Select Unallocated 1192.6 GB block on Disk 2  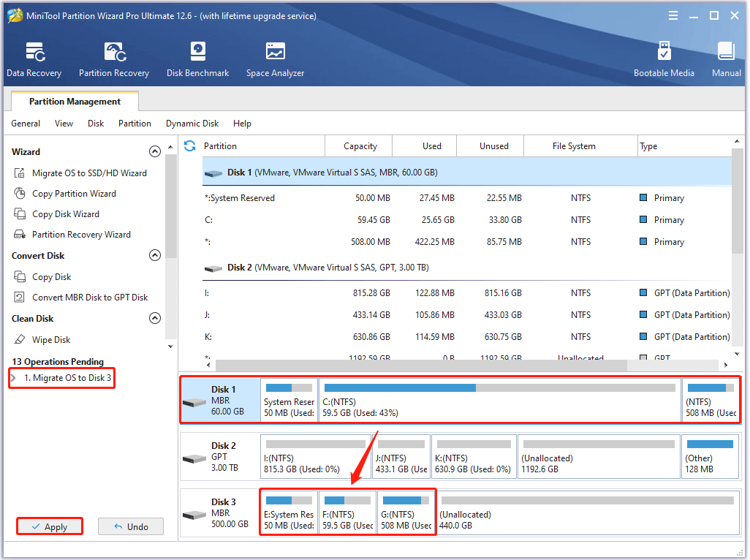[599, 457]
